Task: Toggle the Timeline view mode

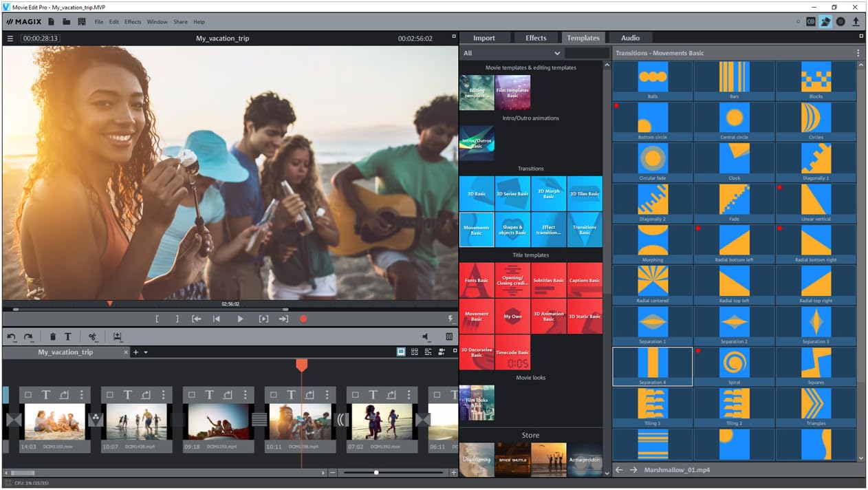Action: coord(428,352)
